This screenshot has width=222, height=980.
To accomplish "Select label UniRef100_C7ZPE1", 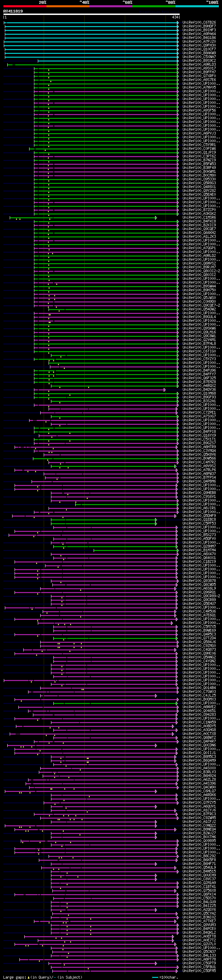I will coord(199,413).
